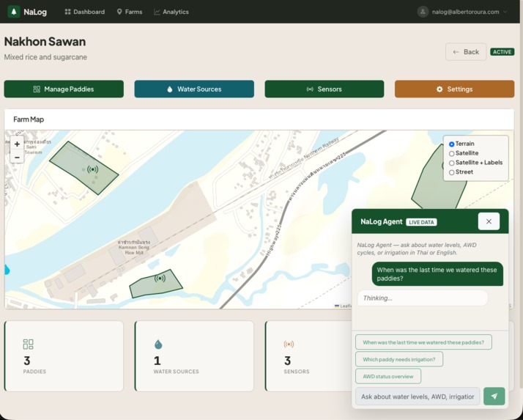The width and height of the screenshot is (523, 420).
Task: Open the Sensors section button
Action: [324, 89]
